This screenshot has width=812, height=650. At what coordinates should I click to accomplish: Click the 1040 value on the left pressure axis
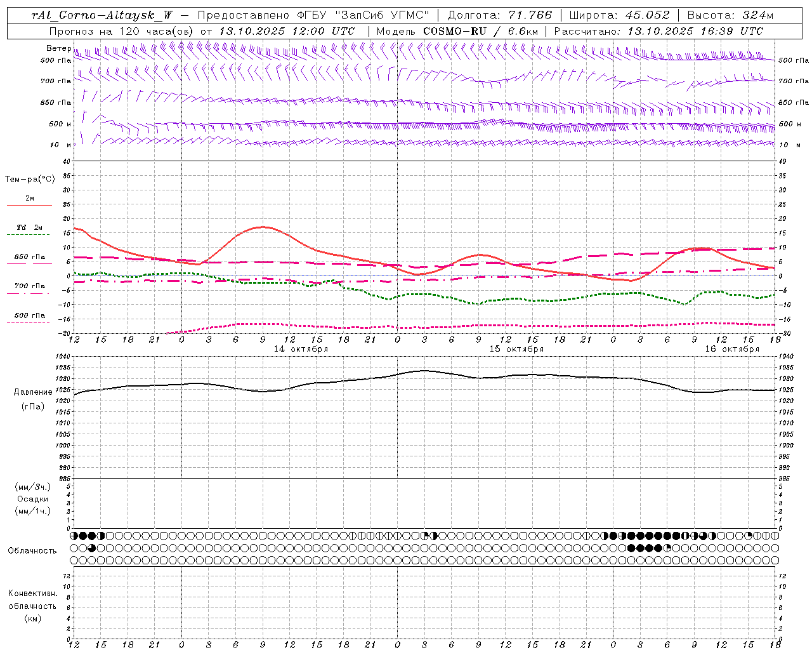(63, 357)
